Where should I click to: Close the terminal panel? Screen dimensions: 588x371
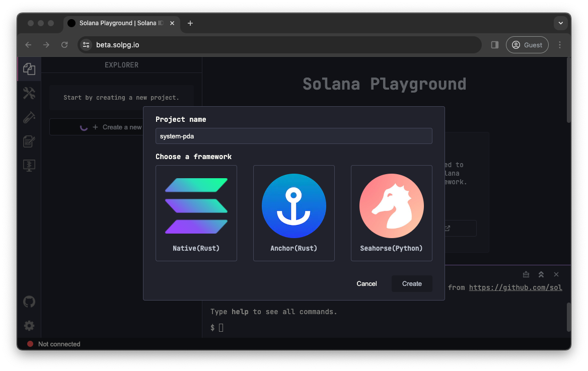pos(556,274)
